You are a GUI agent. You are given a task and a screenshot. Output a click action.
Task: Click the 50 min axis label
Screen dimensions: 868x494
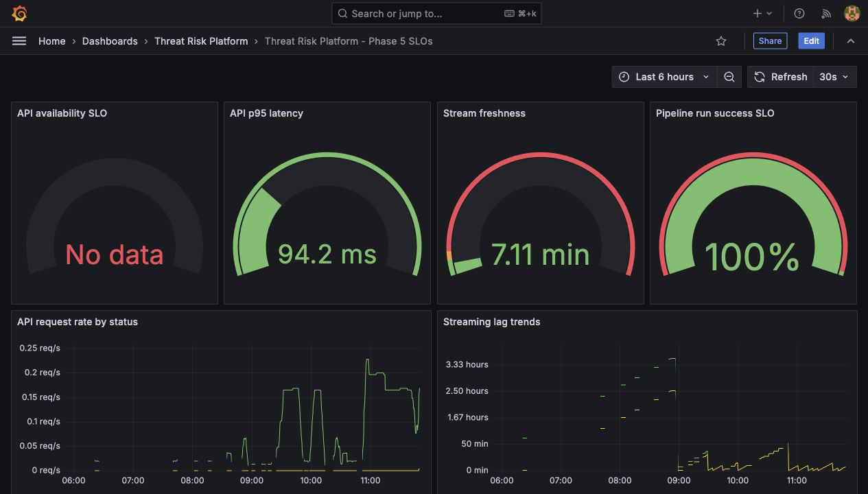coord(475,444)
